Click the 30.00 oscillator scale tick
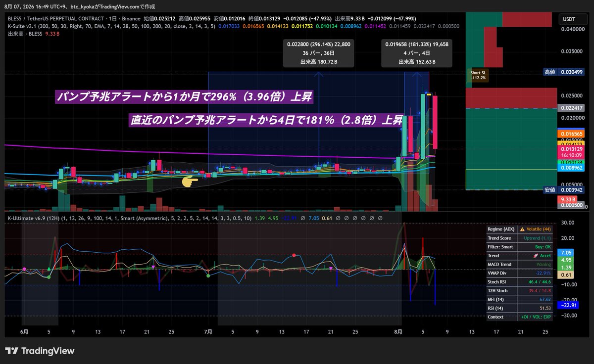The width and height of the screenshot is (594, 364). point(568,223)
